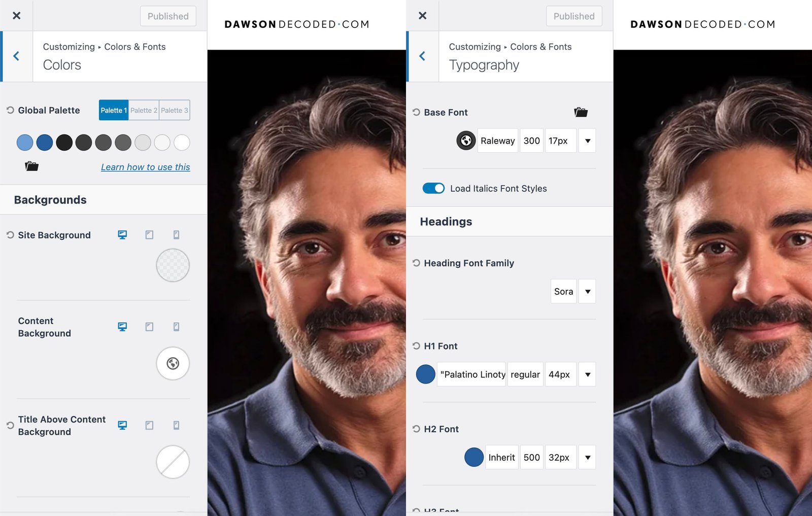Open the Heading Font Family dropdown
Image resolution: width=812 pixels, height=516 pixels.
pos(587,291)
